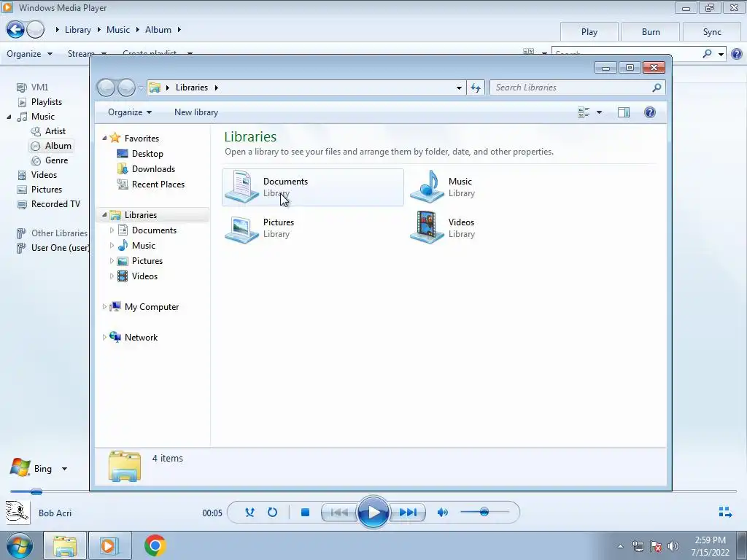Expand Documents in navigation tree
Image resolution: width=747 pixels, height=560 pixels.
(112, 230)
